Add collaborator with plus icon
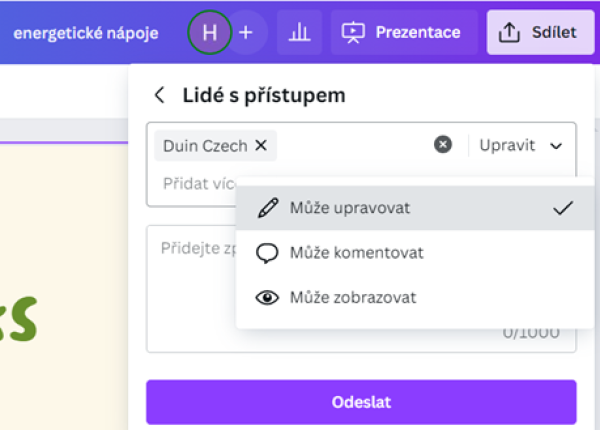600x430 pixels. (246, 33)
